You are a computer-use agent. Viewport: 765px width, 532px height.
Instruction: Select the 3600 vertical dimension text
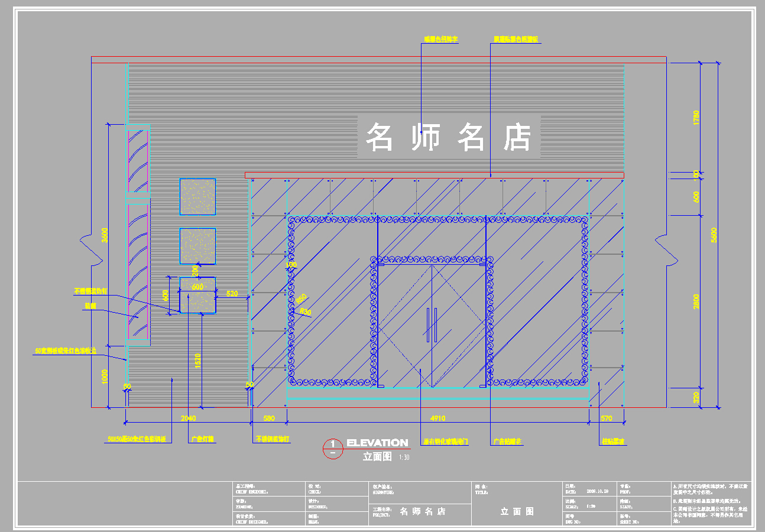click(105, 235)
